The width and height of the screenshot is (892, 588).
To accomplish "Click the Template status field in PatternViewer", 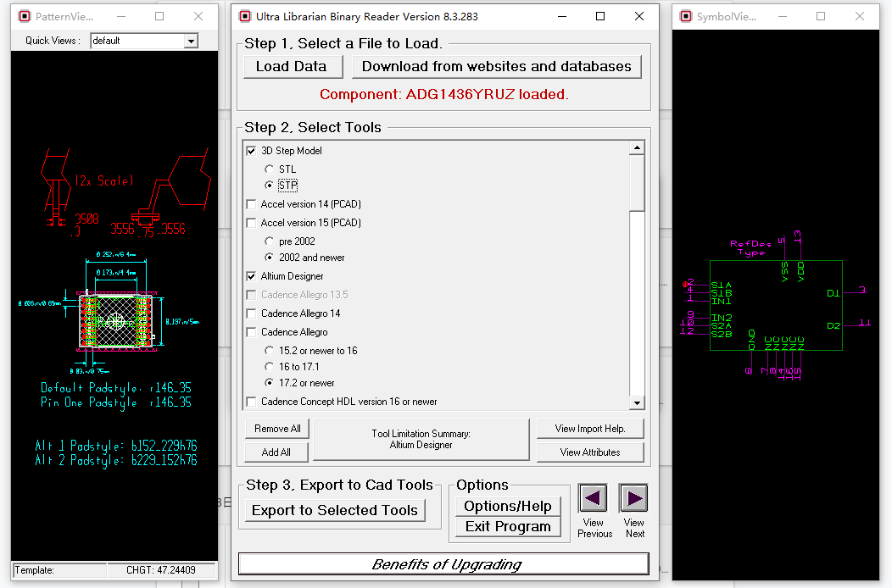I will click(x=59, y=570).
